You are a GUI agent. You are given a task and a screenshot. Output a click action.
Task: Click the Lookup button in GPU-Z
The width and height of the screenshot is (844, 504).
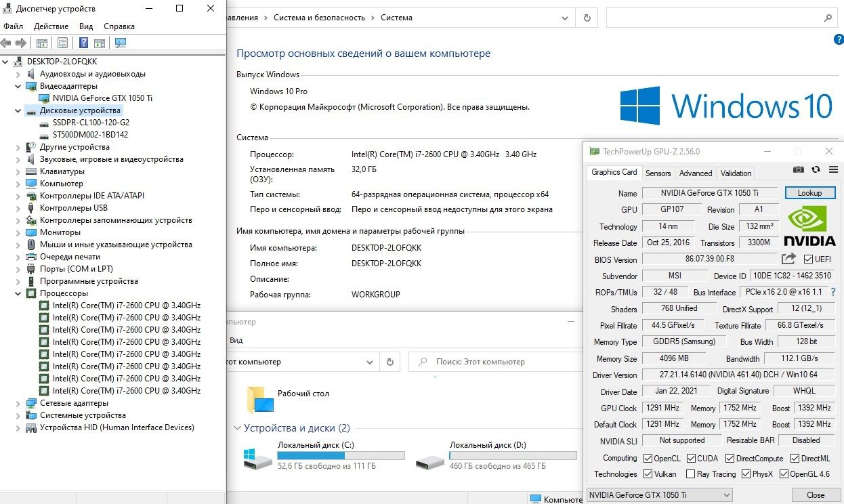coord(810,193)
